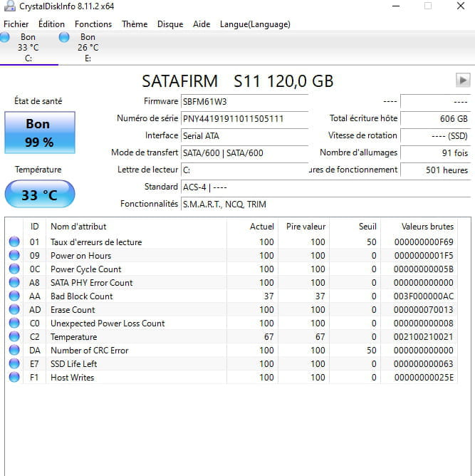Select the Erase Count row
The image size is (475, 476).
click(231, 310)
